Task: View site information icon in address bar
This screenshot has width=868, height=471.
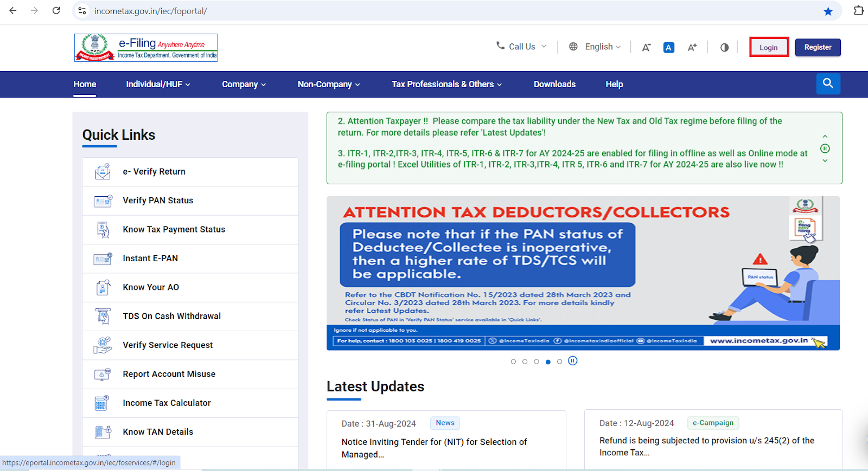Action: point(82,11)
